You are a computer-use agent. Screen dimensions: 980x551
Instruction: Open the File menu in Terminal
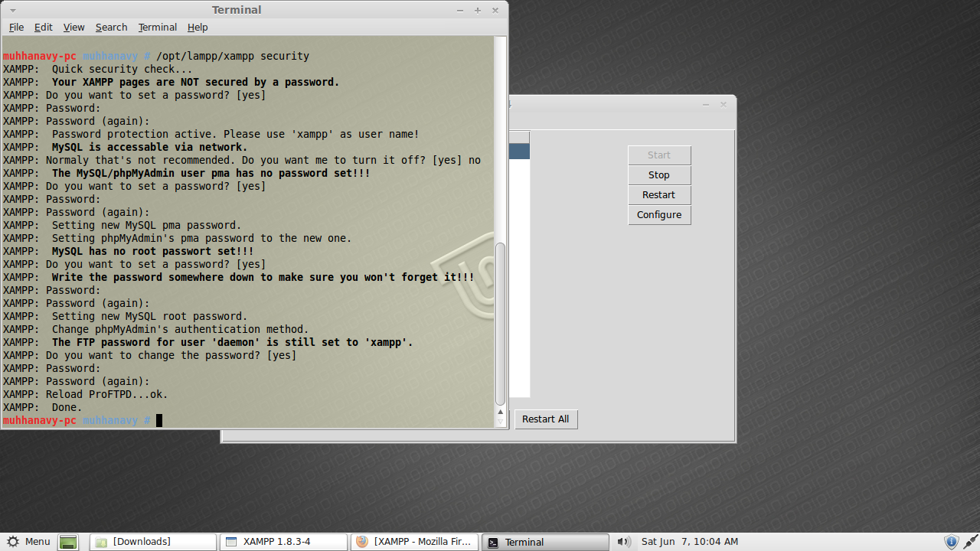(x=16, y=27)
